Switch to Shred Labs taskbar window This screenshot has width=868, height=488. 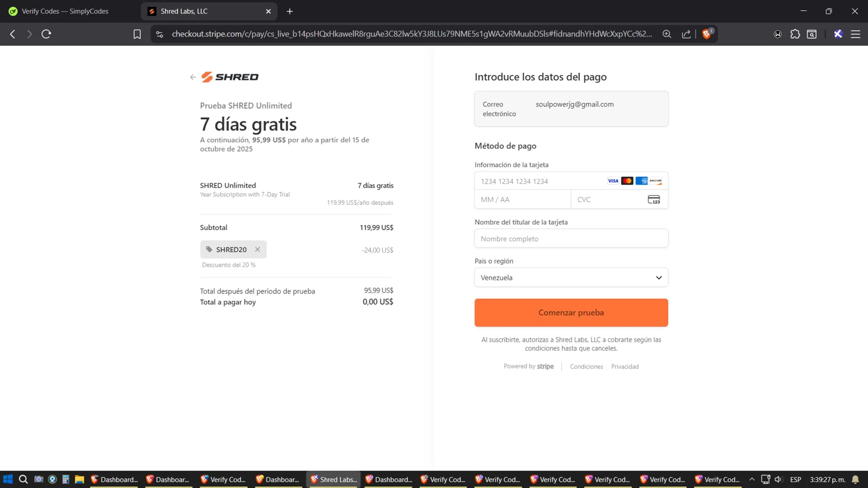tap(333, 479)
